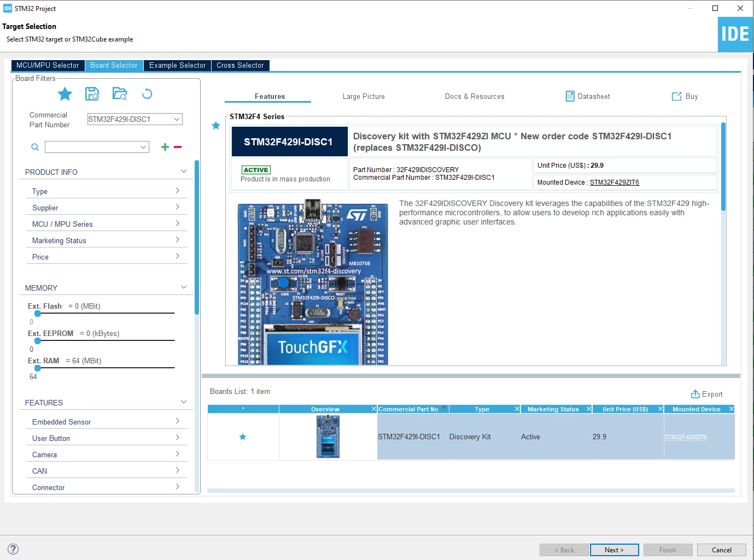
Task: Expand the Price filter
Action: (x=178, y=256)
